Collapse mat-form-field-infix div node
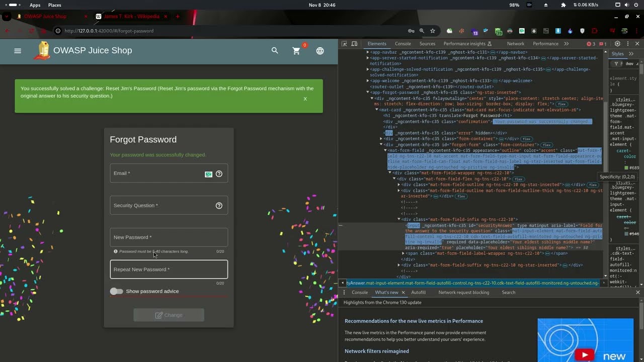Screen dimensions: 644x362 399,220
